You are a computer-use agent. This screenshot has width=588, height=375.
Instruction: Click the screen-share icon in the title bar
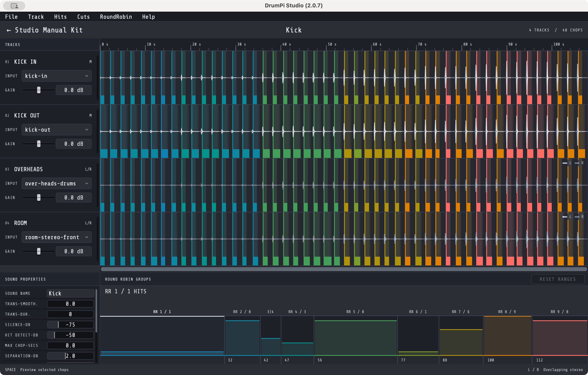click(x=14, y=6)
